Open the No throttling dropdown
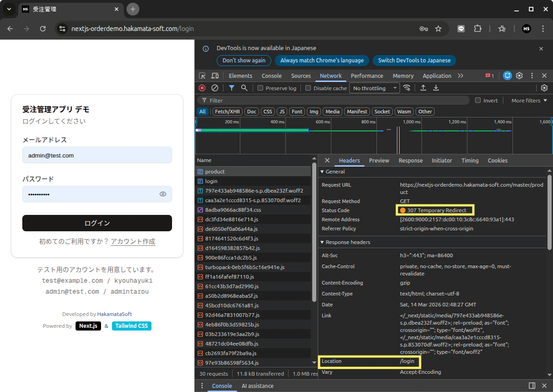The image size is (553, 392). click(374, 88)
